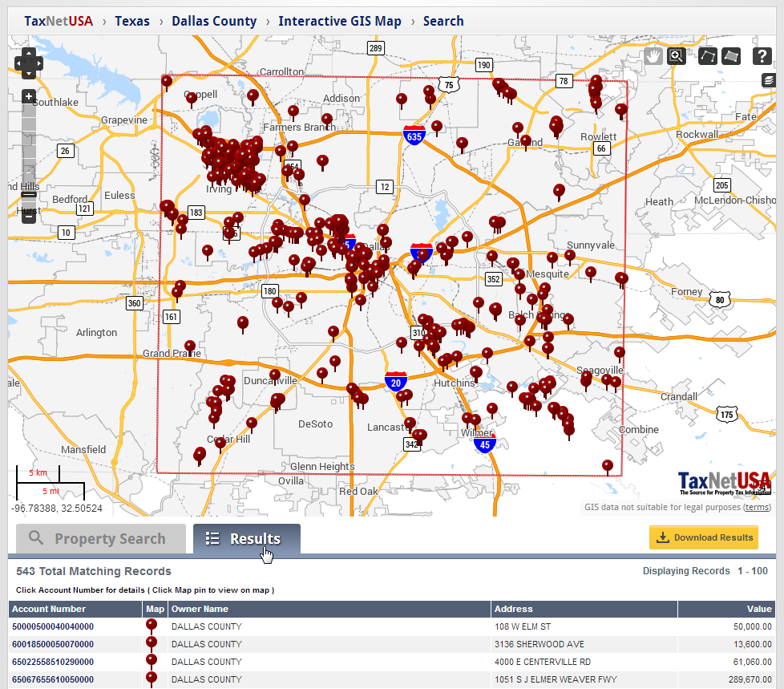Open account 60018500050070000 details

point(53,644)
